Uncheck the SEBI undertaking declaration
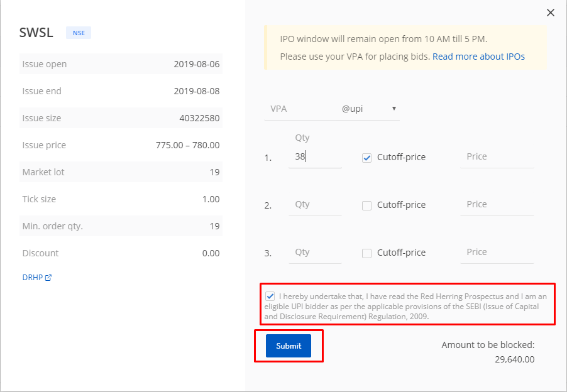Viewport: 567px width, 392px height. [x=270, y=296]
